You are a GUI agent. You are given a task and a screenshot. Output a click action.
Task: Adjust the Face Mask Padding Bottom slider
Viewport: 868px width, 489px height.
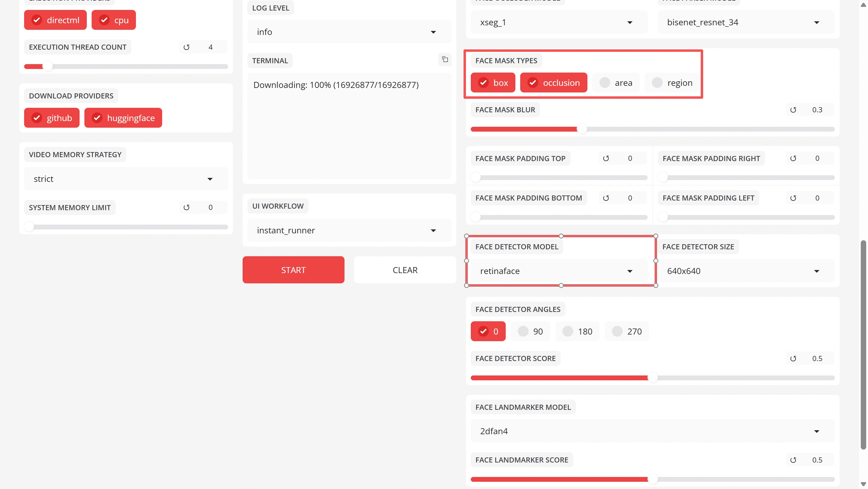(559, 217)
